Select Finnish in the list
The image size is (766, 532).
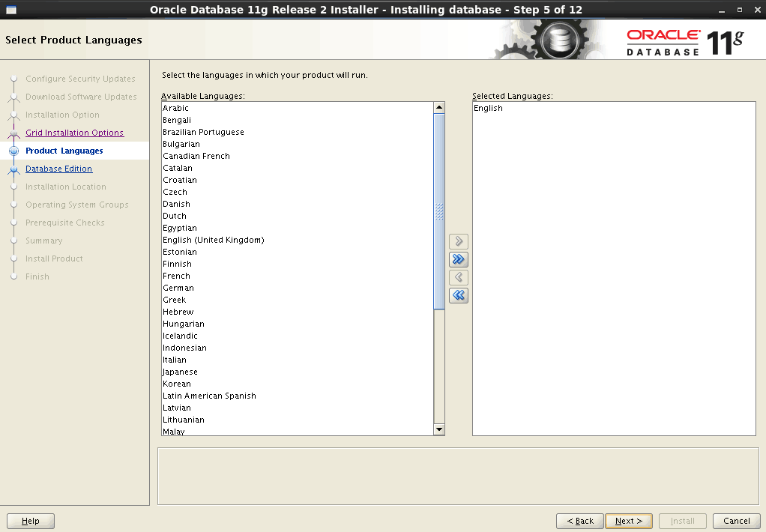(298, 264)
